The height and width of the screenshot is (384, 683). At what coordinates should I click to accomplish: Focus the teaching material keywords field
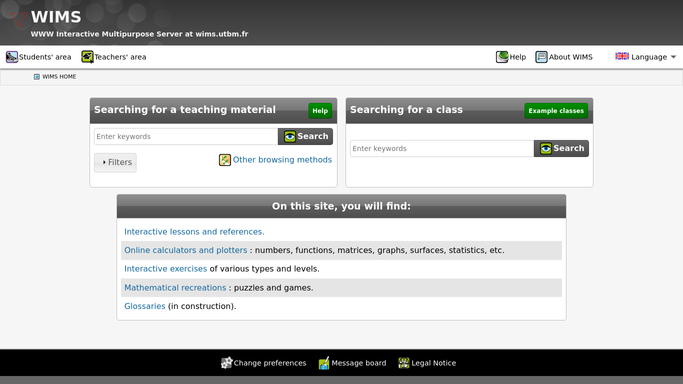[186, 136]
